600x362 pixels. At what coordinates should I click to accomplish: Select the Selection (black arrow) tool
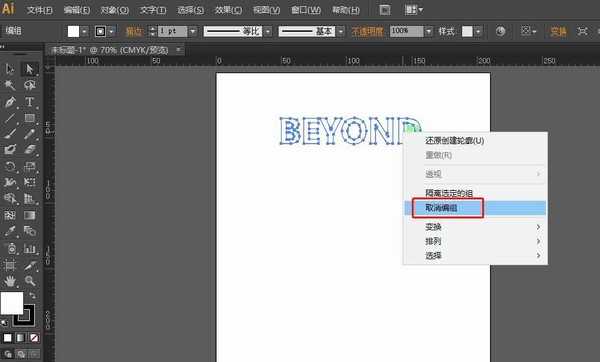coord(10,69)
